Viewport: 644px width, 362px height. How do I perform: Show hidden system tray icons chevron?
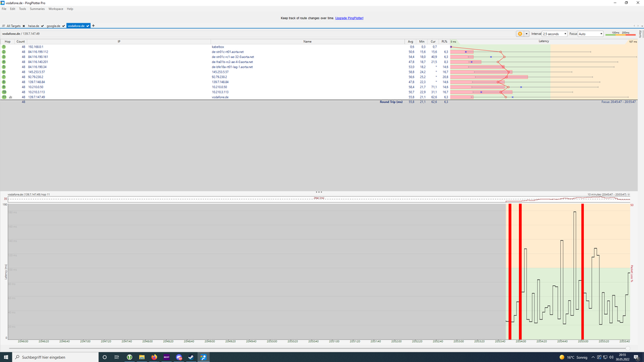click(592, 357)
